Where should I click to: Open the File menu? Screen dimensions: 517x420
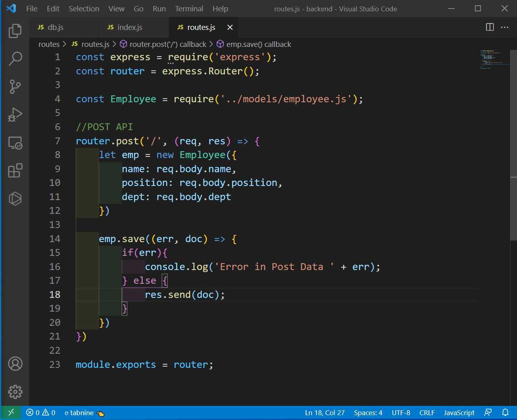click(32, 8)
